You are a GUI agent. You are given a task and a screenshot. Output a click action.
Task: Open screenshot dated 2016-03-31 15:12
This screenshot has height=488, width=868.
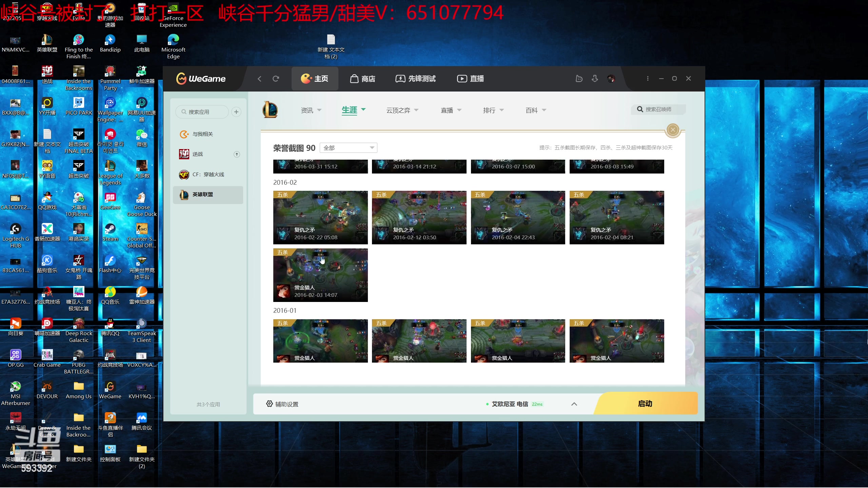pos(320,166)
